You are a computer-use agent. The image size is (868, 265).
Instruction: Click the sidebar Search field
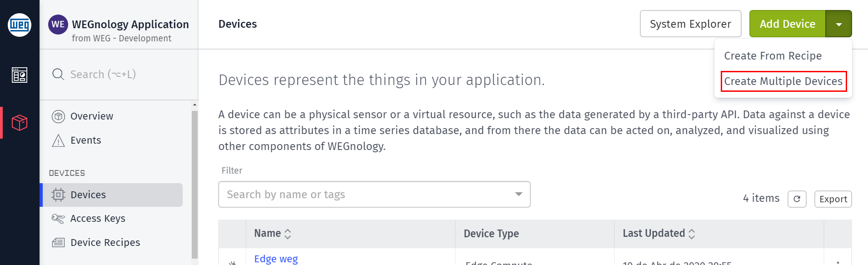coord(119,74)
